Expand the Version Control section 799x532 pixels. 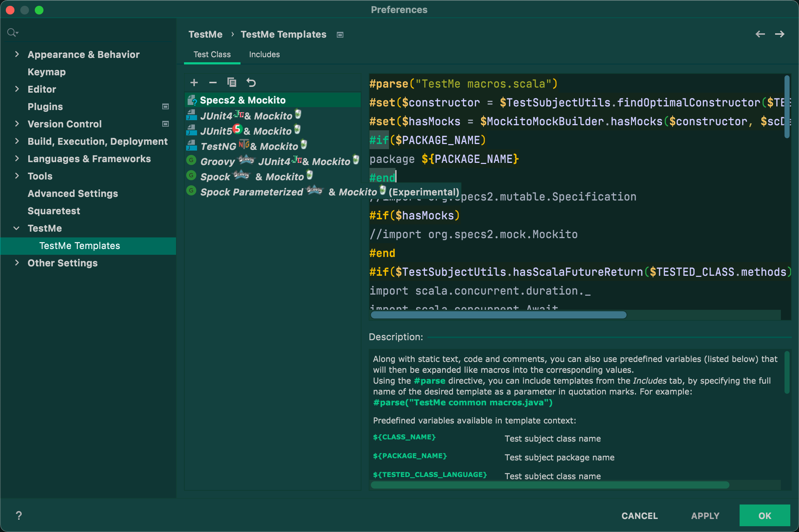pos(17,124)
